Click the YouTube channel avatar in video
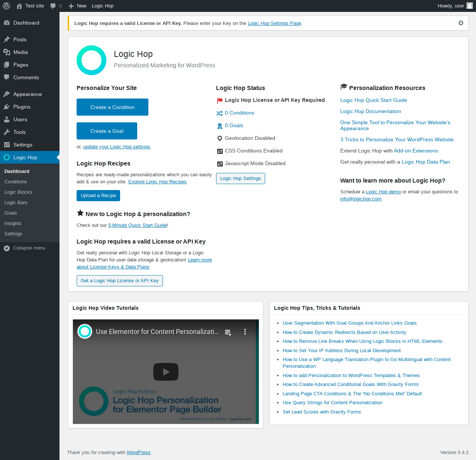The width and height of the screenshot is (476, 460). (x=85, y=331)
